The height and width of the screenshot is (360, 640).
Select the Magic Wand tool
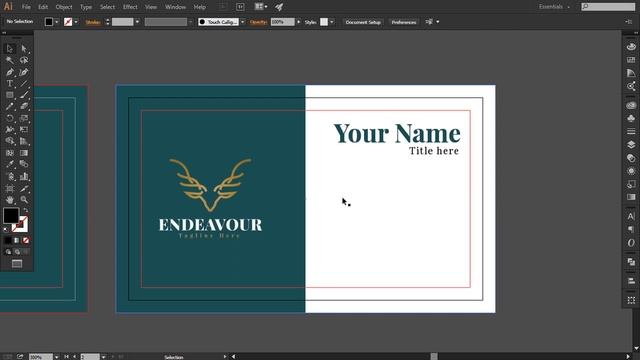click(x=10, y=60)
